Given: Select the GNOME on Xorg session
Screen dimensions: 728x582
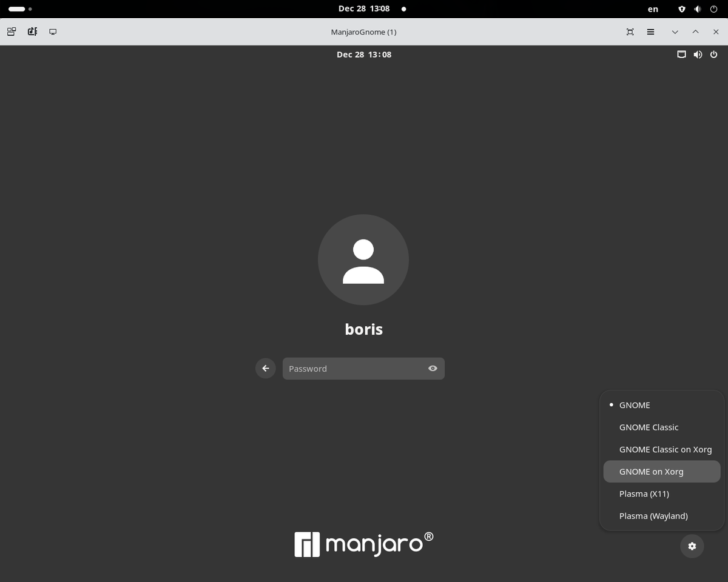Looking at the screenshot, I should click(x=651, y=471).
